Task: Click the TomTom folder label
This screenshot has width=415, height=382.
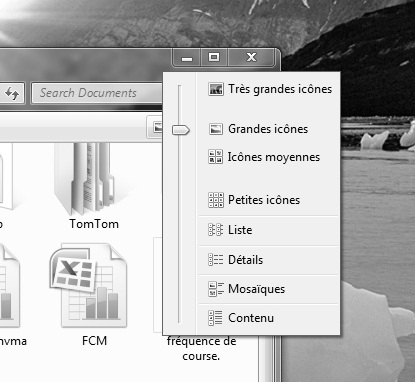Action: 94,224
